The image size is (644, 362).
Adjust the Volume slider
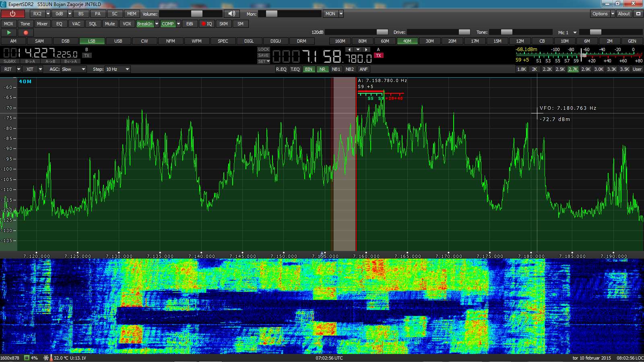click(x=196, y=14)
